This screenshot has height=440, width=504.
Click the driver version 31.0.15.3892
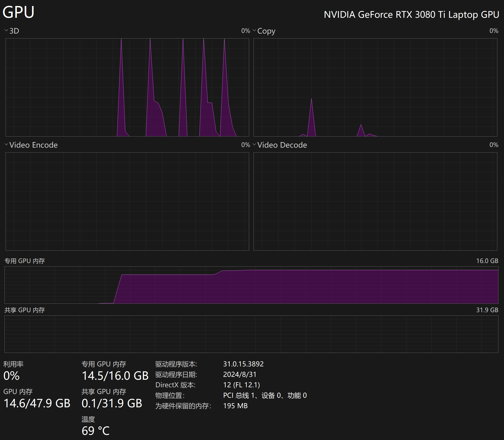[243, 364]
